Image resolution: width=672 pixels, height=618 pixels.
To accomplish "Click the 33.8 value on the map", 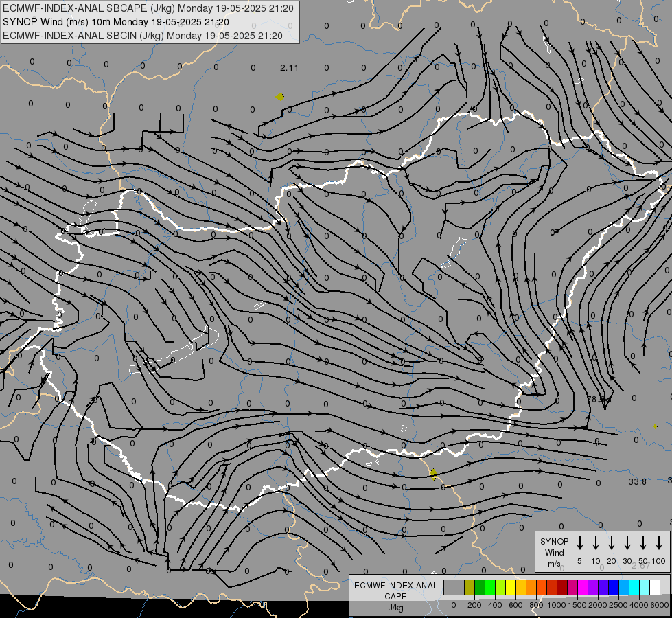I will (637, 481).
